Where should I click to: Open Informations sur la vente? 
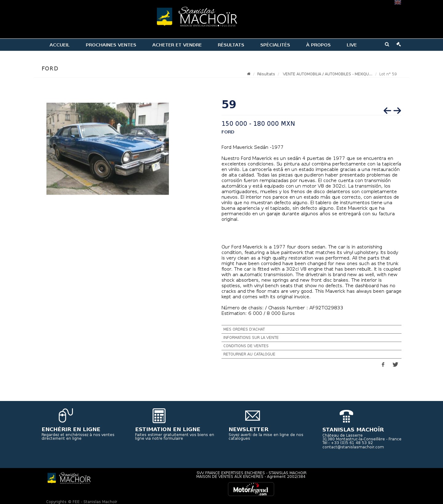click(311, 338)
